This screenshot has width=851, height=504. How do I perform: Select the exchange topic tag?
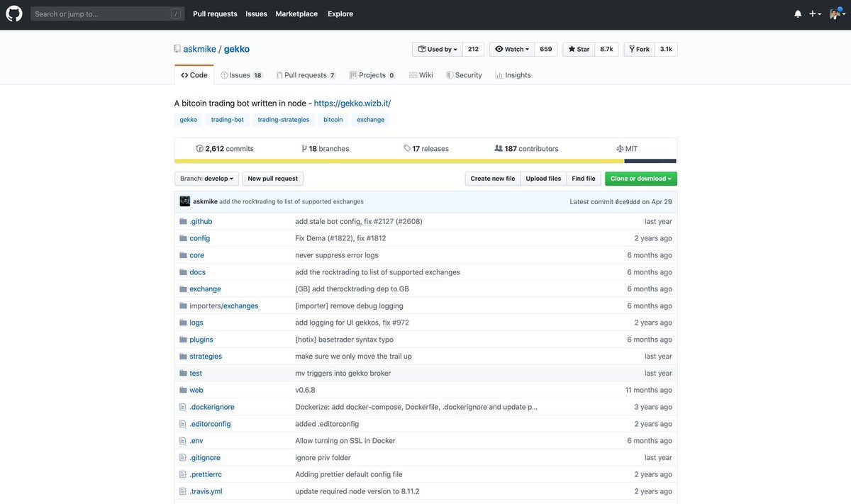[x=371, y=120]
